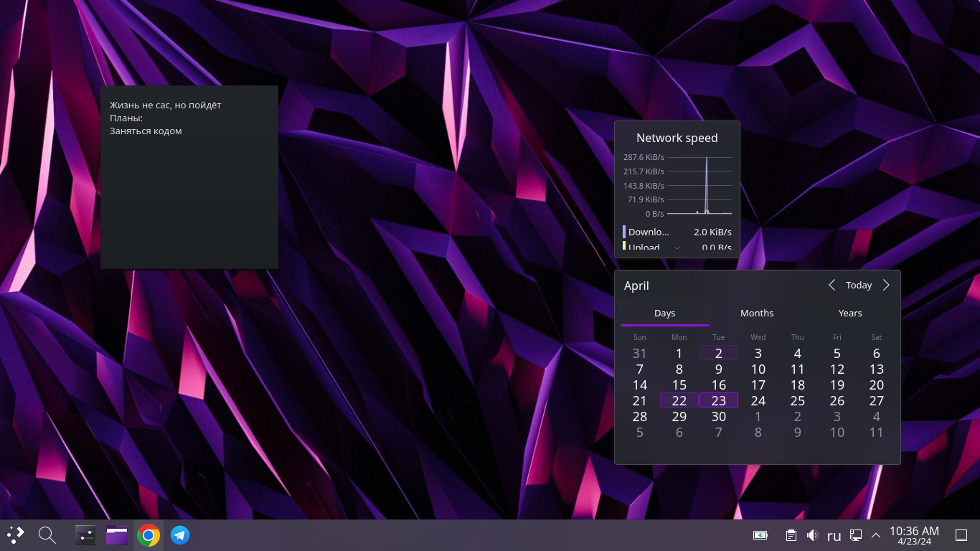Expand the hidden system tray icons arrow
The width and height of the screenshot is (980, 551).
coord(876,535)
